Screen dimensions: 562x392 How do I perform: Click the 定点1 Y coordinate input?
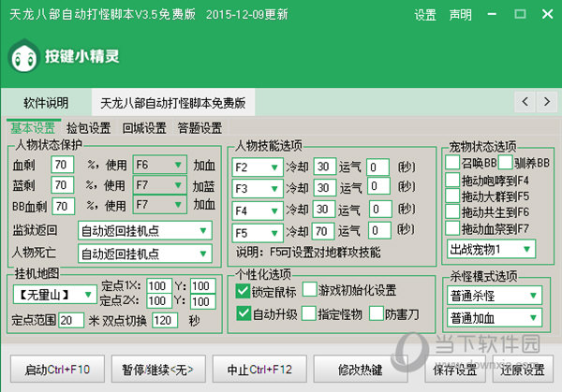click(x=203, y=285)
